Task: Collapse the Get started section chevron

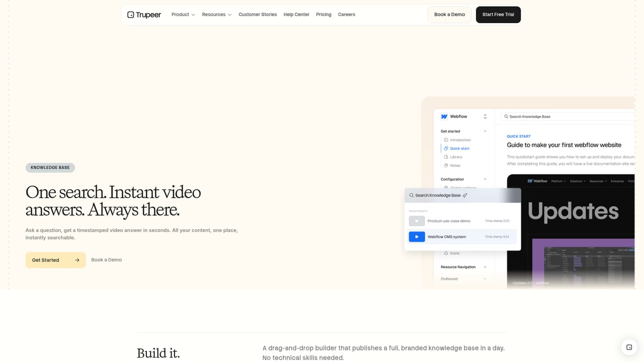Action: [485, 131]
